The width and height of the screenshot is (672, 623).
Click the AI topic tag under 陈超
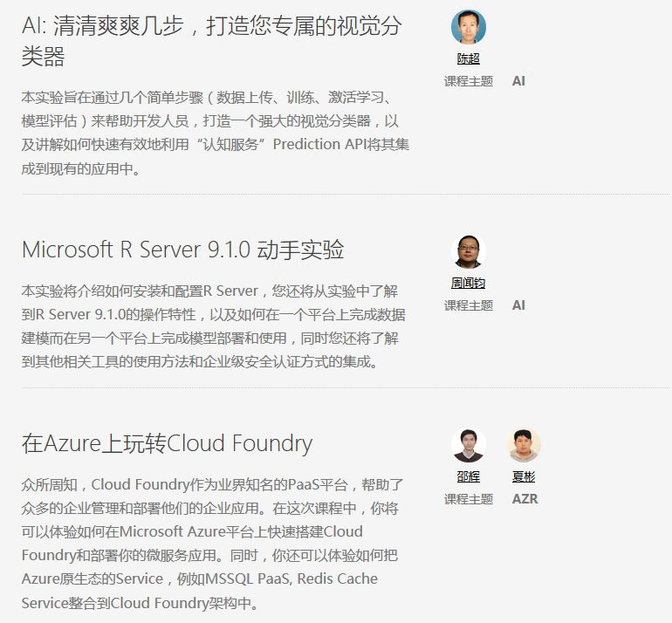[x=518, y=81]
